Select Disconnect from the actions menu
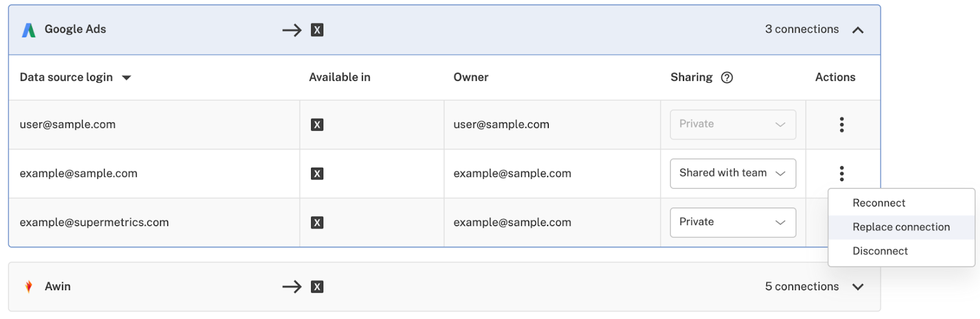Image resolution: width=980 pixels, height=319 pixels. (880, 251)
